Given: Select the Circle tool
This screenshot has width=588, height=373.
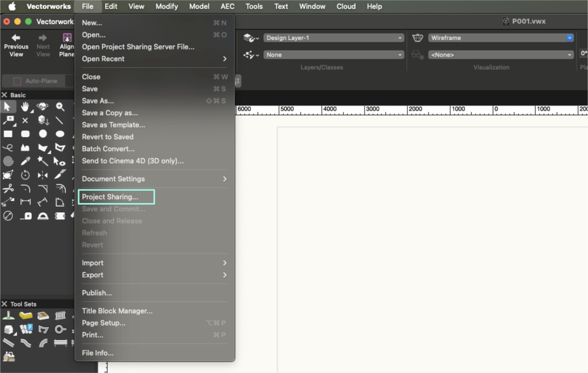Looking at the screenshot, I should (x=43, y=134).
